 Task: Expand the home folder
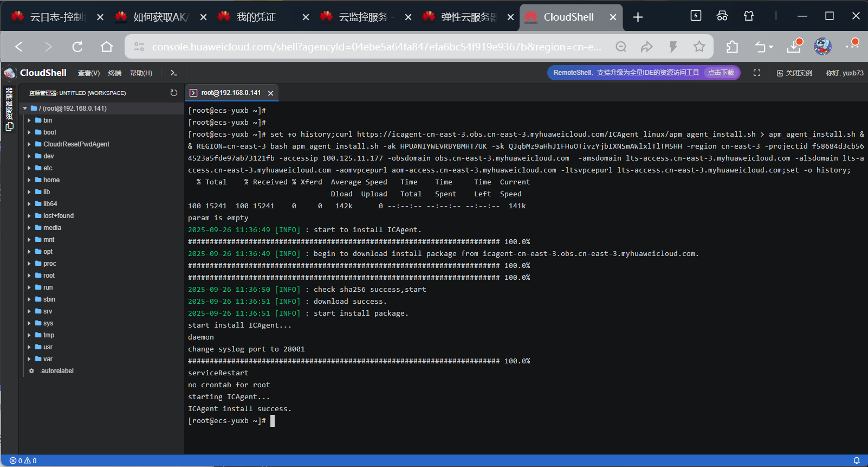pos(29,180)
